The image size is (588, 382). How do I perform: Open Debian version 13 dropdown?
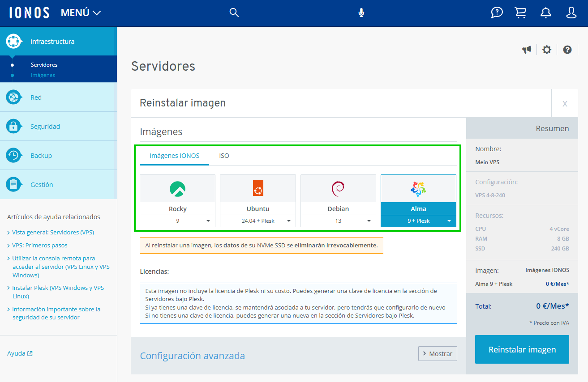coord(338,221)
